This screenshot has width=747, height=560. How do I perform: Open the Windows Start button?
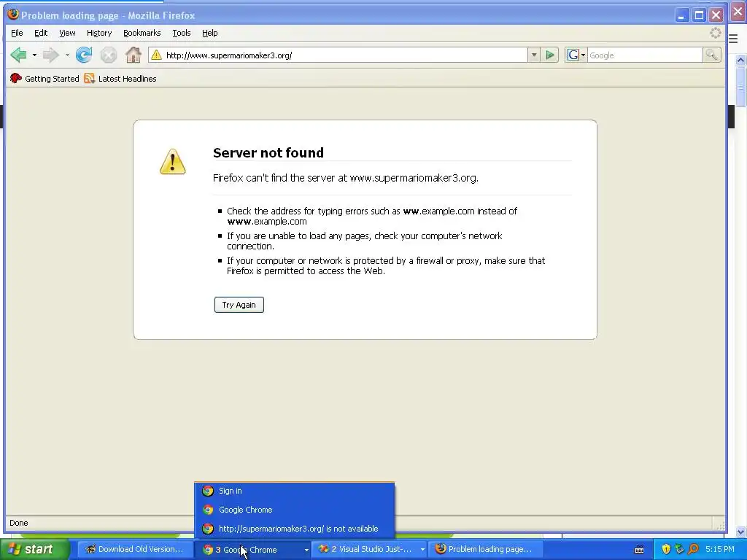click(x=34, y=549)
